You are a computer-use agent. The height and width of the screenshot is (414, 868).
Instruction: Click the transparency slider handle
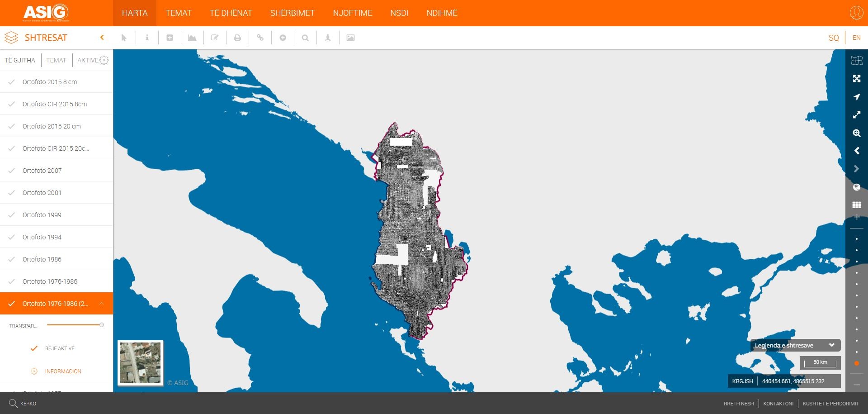click(102, 325)
